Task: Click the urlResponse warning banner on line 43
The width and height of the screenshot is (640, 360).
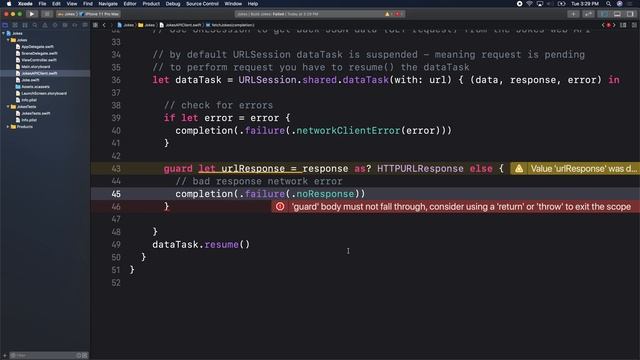Action: tap(575, 169)
